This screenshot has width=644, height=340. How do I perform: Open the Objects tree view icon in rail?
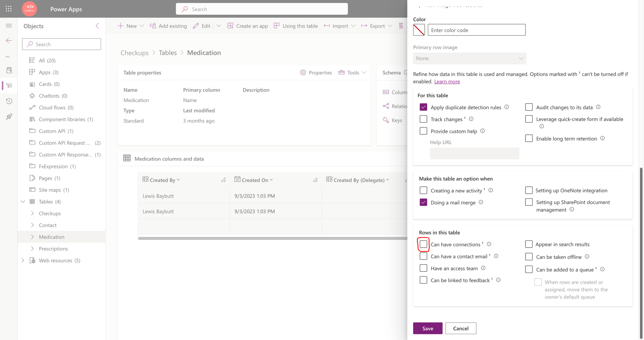point(9,86)
